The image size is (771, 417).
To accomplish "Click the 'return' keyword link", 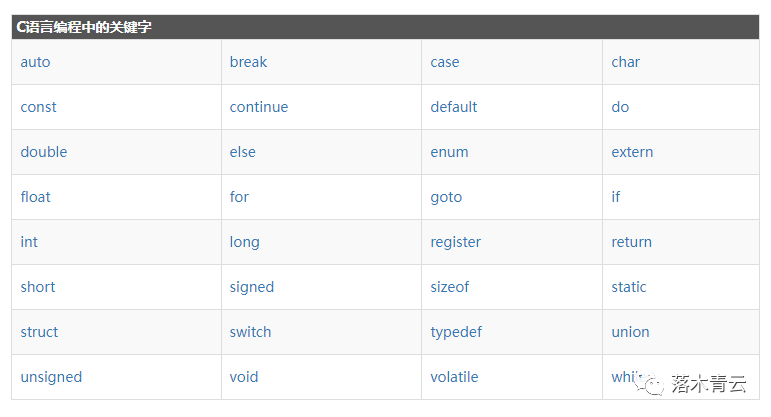I will click(632, 242).
